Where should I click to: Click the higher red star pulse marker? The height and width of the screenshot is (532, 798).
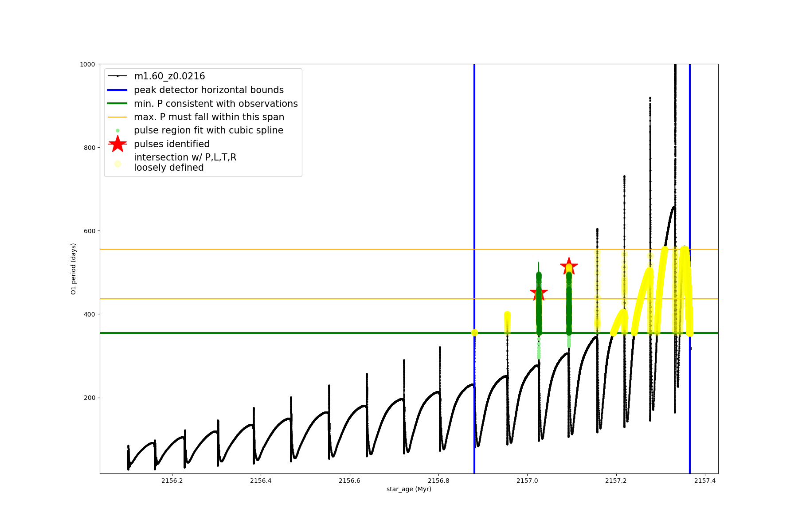(569, 266)
